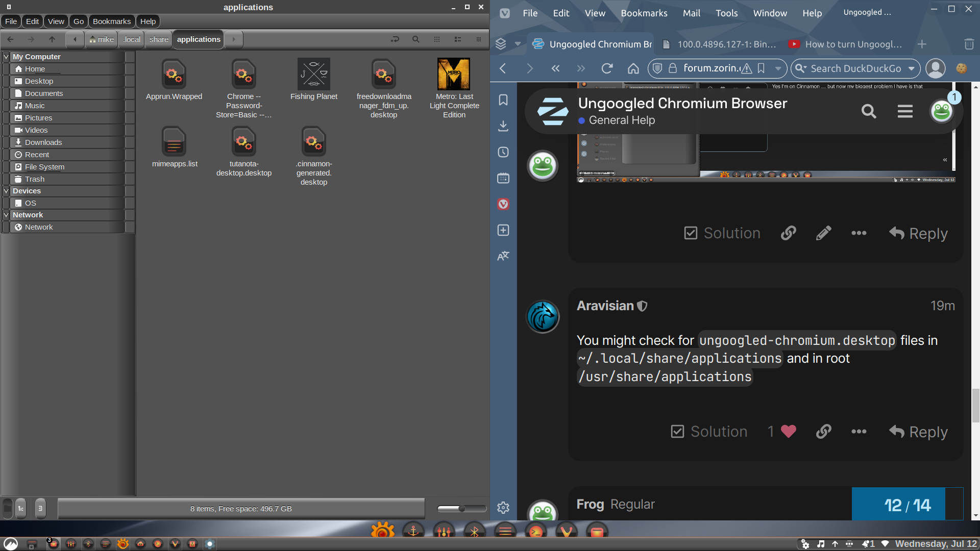The width and height of the screenshot is (980, 551).
Task: Open the Translate panel in Vivaldi sidebar
Action: point(503,256)
